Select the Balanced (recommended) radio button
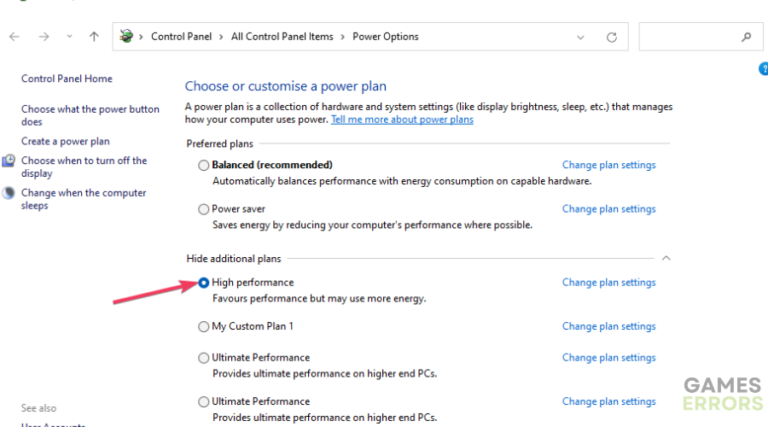This screenshot has height=427, width=768. [x=204, y=165]
